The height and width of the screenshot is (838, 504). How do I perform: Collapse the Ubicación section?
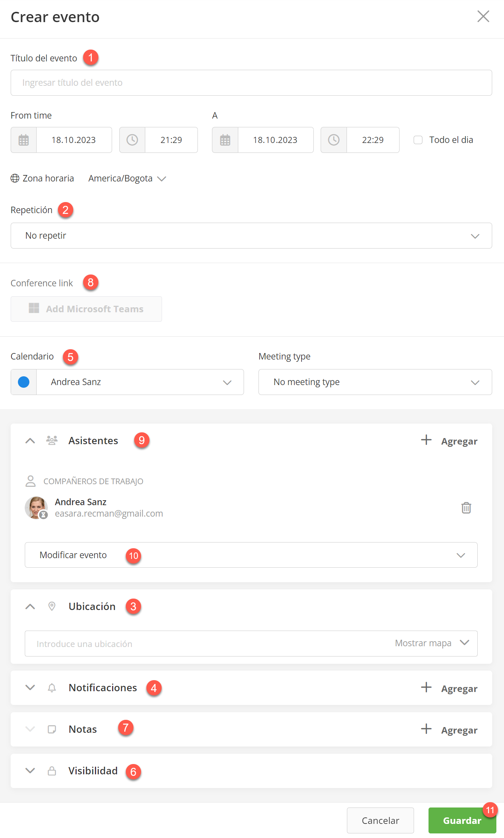pos(30,607)
